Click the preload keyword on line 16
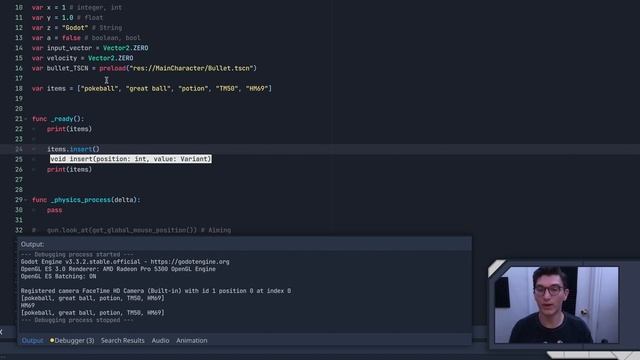The image size is (640, 360). 112,68
